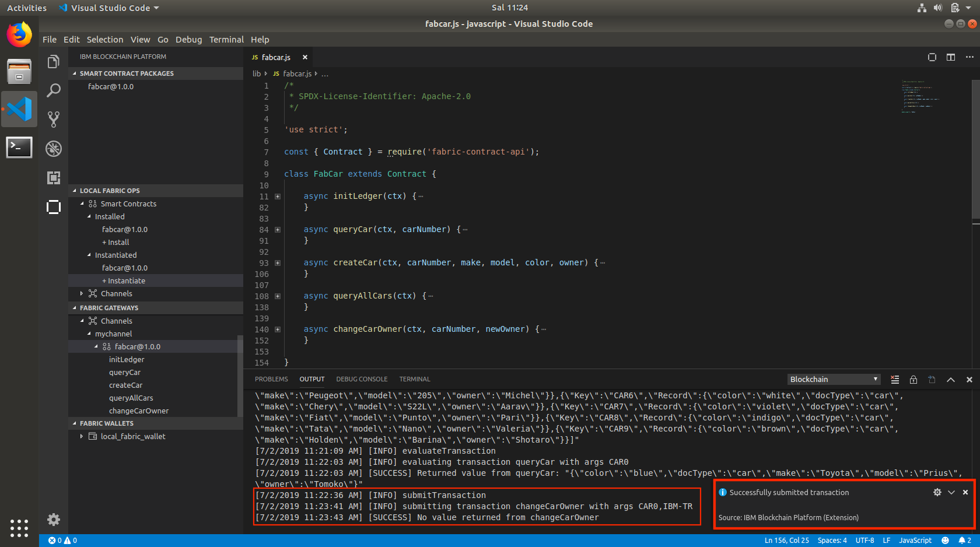The width and height of the screenshot is (980, 547).
Task: Clear the output panel
Action: [895, 380]
